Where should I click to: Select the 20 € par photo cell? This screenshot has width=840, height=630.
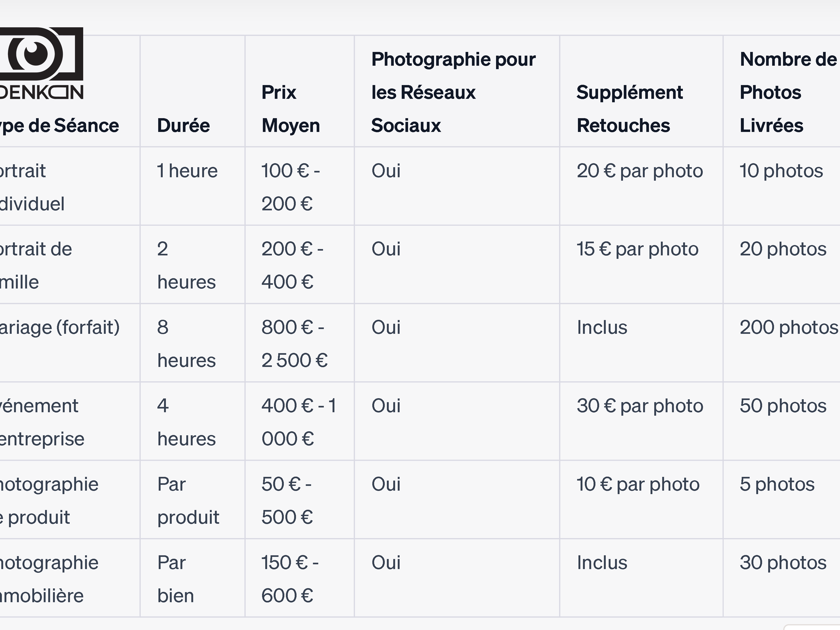pos(640,171)
